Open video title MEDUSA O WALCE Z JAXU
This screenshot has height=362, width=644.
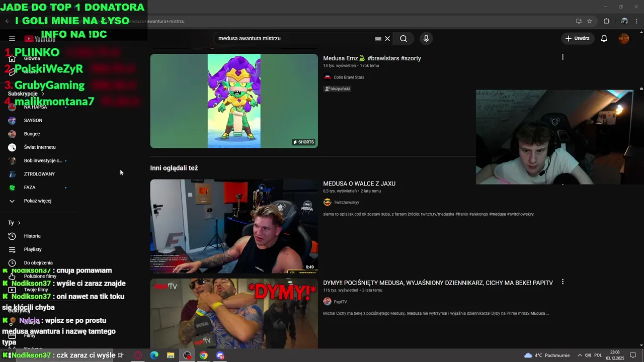point(359,184)
